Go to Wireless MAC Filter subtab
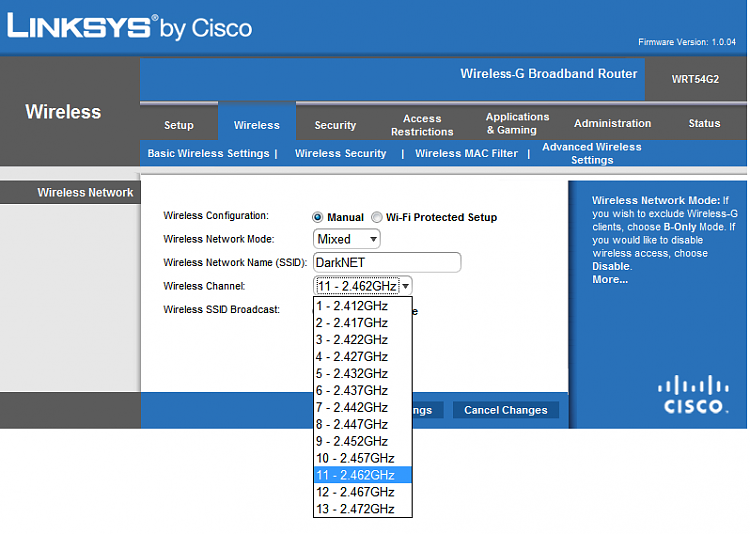750x534 pixels. click(466, 153)
